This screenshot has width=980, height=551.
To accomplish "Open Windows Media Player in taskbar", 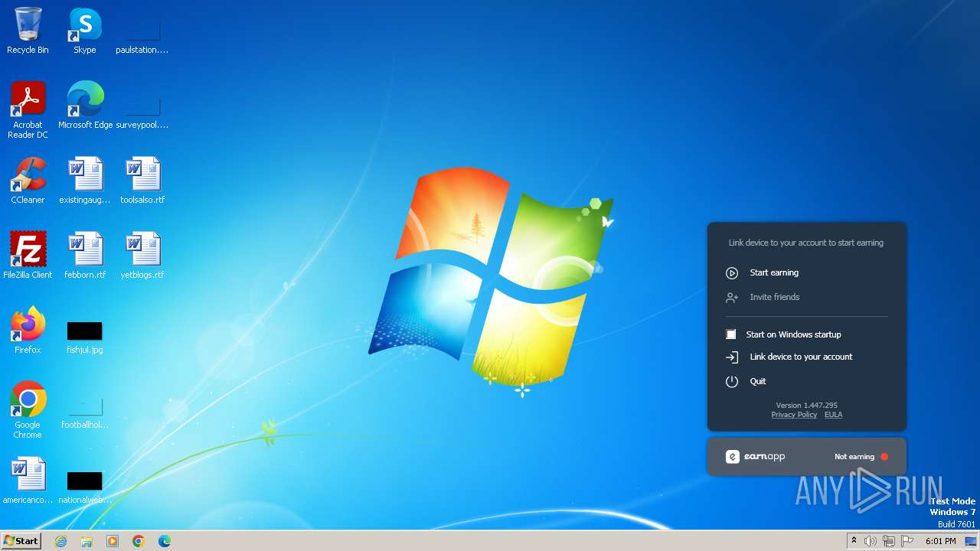I will pyautogui.click(x=113, y=541).
